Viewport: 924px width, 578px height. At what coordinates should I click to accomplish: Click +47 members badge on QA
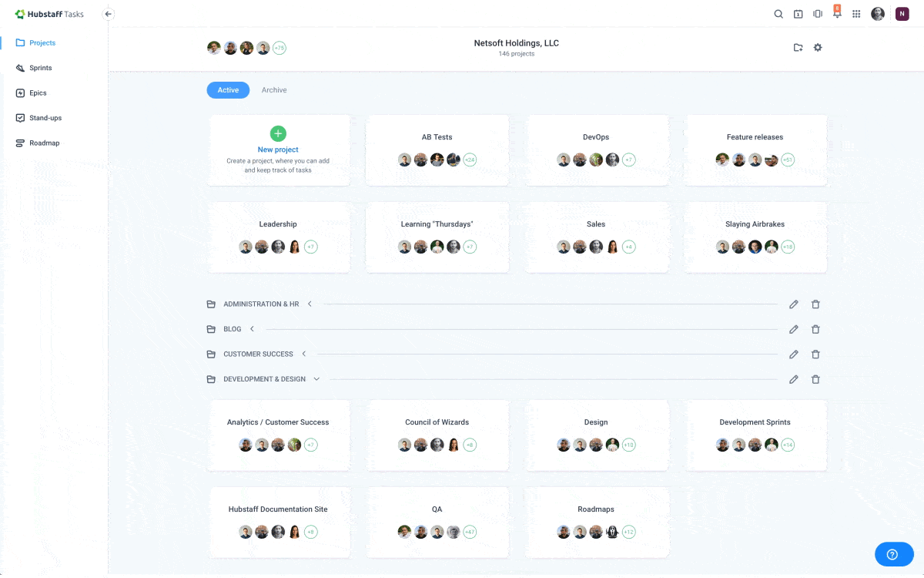470,533
